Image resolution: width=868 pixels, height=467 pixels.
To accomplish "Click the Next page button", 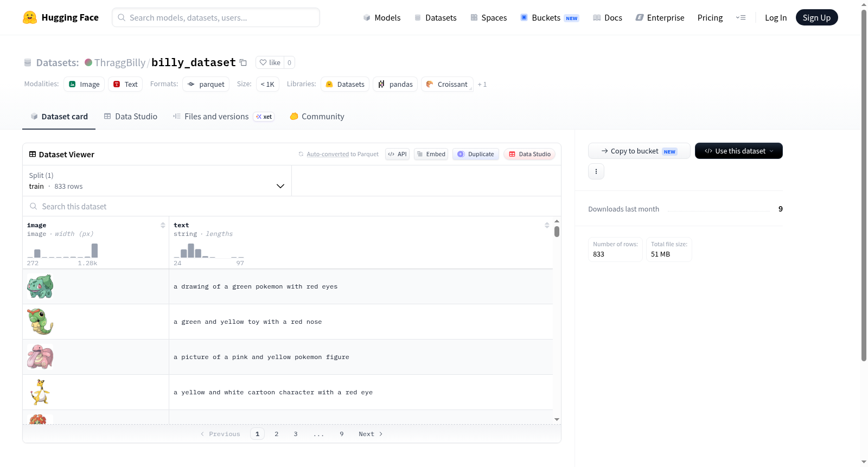I will pyautogui.click(x=371, y=434).
